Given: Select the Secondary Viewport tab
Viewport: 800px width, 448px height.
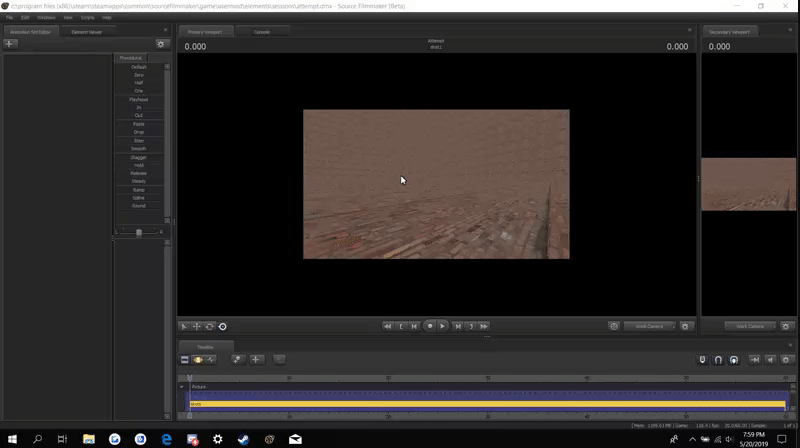Looking at the screenshot, I should [x=730, y=32].
